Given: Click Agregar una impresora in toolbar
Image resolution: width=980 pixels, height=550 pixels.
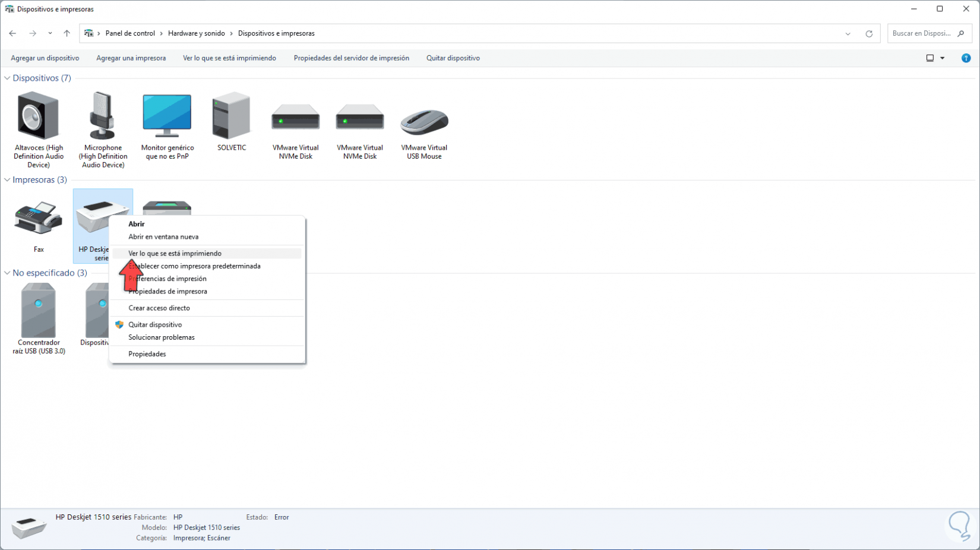Looking at the screenshot, I should (131, 58).
